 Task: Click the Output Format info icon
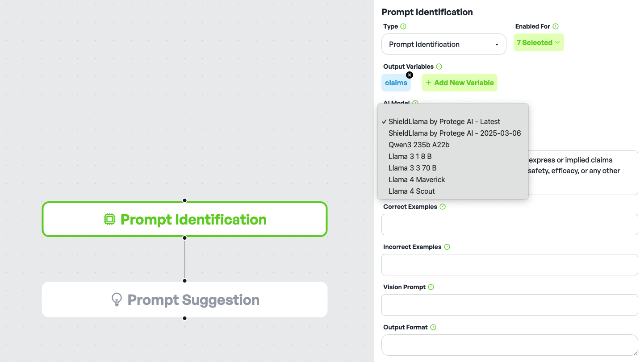(x=433, y=327)
